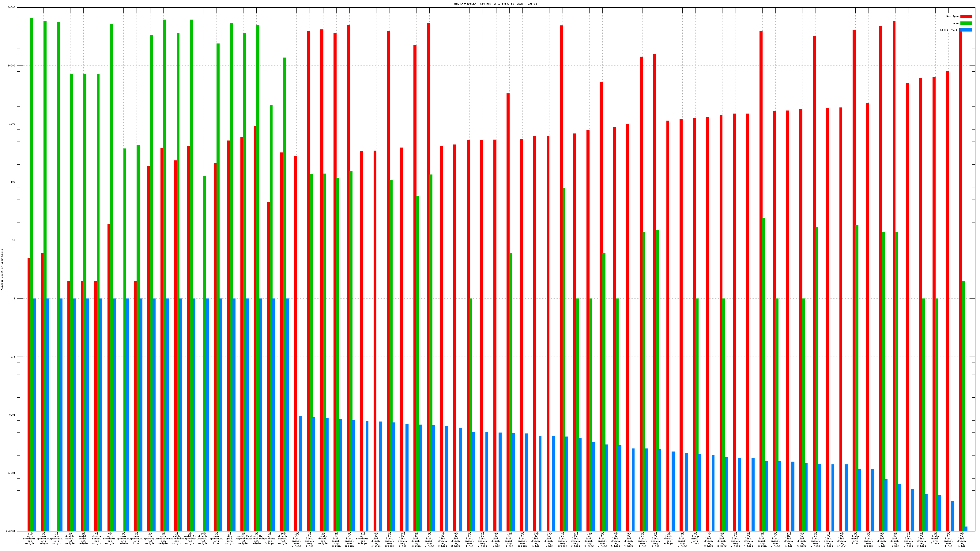Viewport: 980px width, 551px height.
Task: Click the RBL Statistics chart title
Action: pyautogui.click(x=495, y=4)
